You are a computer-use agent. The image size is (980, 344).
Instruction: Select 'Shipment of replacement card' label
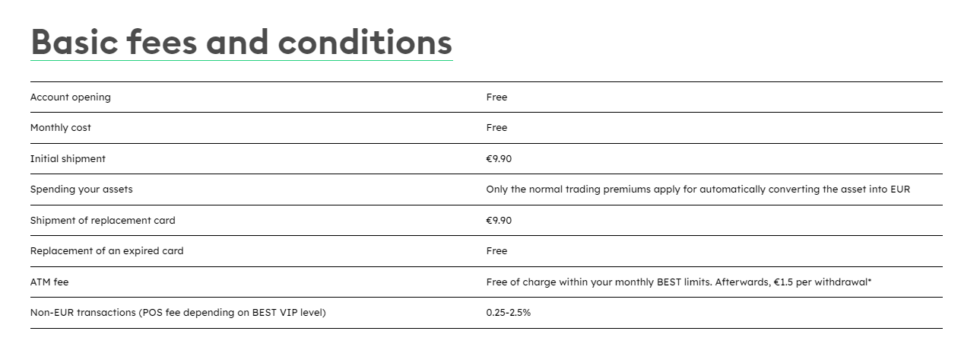(x=103, y=221)
